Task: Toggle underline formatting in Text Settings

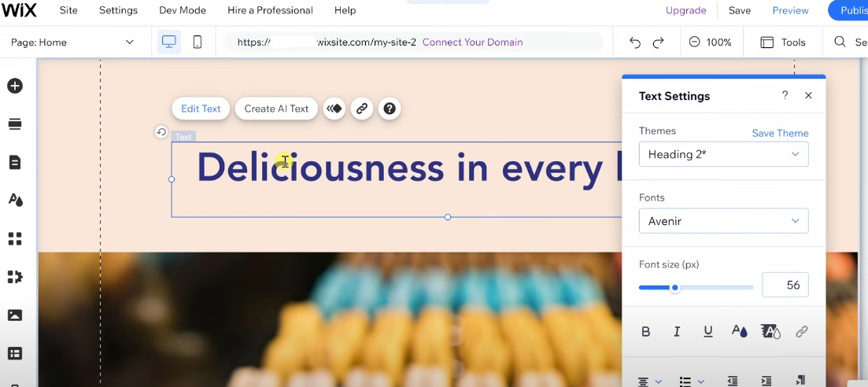Action: pyautogui.click(x=708, y=332)
